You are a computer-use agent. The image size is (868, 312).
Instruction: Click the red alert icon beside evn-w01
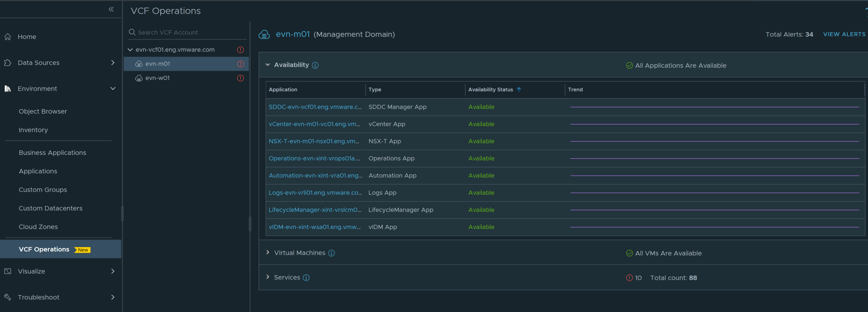tap(240, 78)
